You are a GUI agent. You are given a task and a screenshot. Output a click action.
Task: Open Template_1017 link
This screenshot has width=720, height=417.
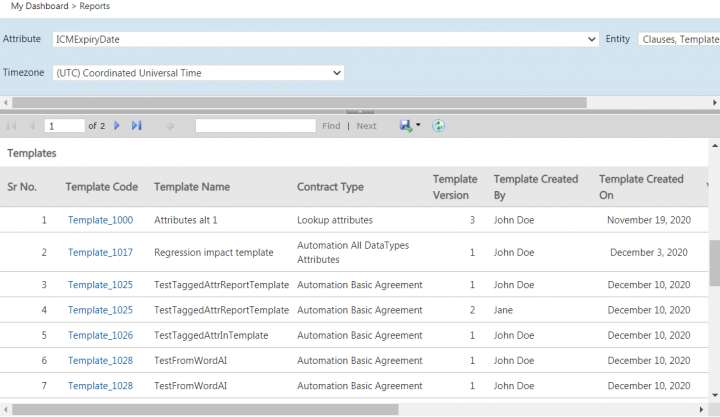[x=100, y=252]
